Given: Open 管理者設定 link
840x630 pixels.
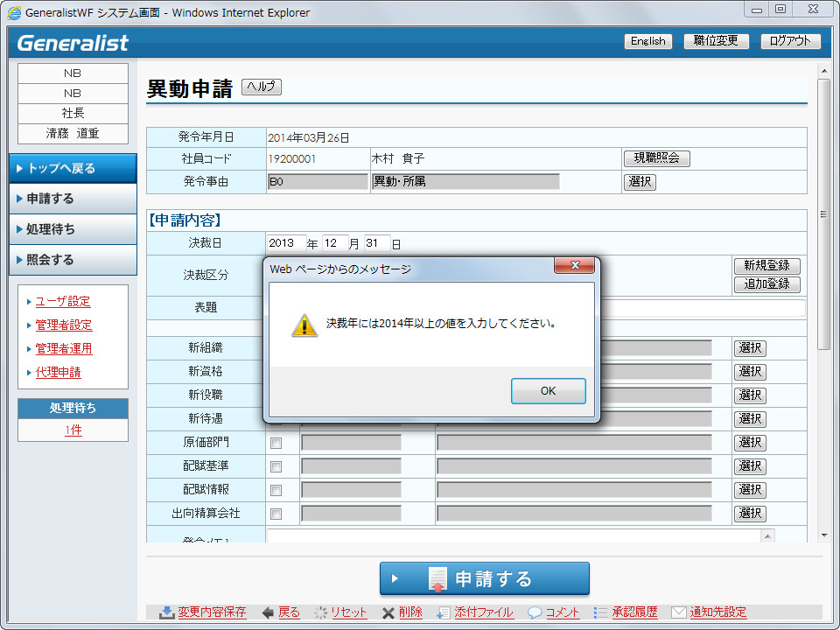Looking at the screenshot, I should click(64, 325).
